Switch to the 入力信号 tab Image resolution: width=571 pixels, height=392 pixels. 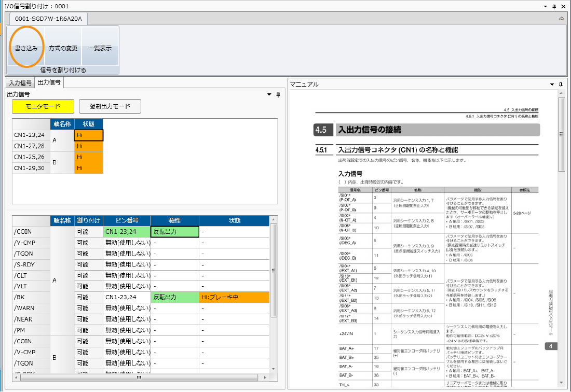[x=20, y=83]
